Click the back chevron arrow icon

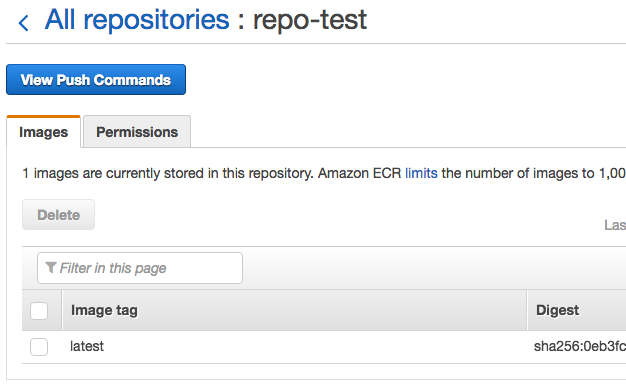pyautogui.click(x=24, y=23)
